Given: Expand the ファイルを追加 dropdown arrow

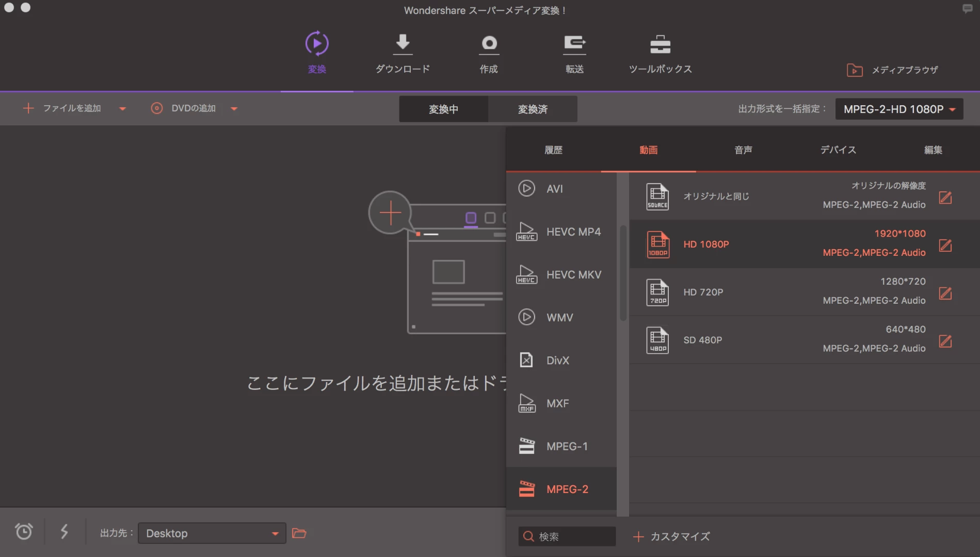Looking at the screenshot, I should point(122,109).
